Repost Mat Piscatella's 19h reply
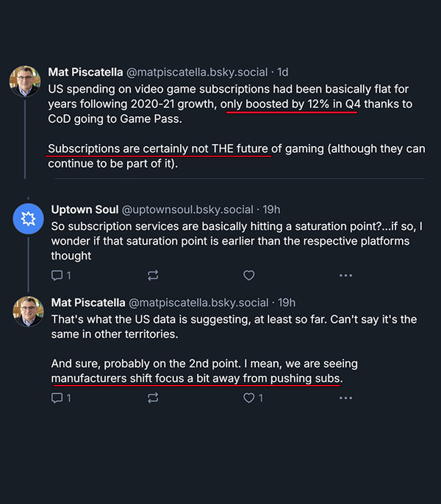Image resolution: width=441 pixels, height=504 pixels. coord(153,398)
